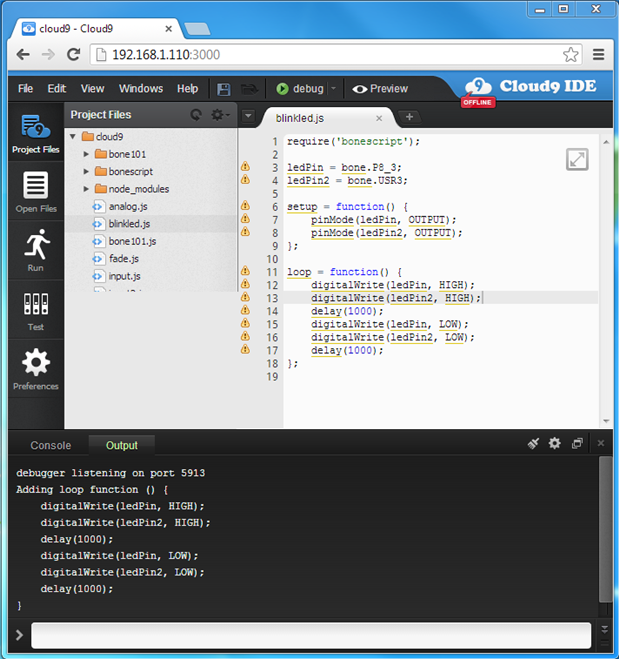Click the Preview button

coord(380,89)
